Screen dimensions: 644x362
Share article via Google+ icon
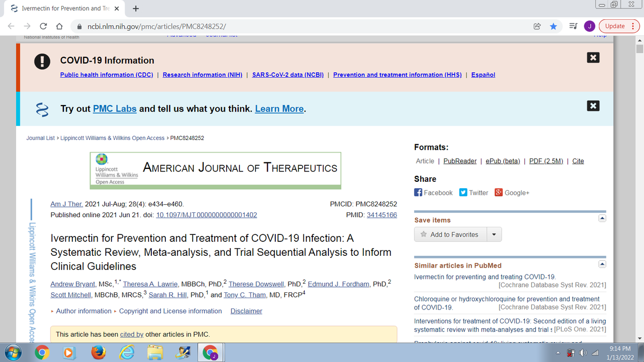pyautogui.click(x=499, y=193)
